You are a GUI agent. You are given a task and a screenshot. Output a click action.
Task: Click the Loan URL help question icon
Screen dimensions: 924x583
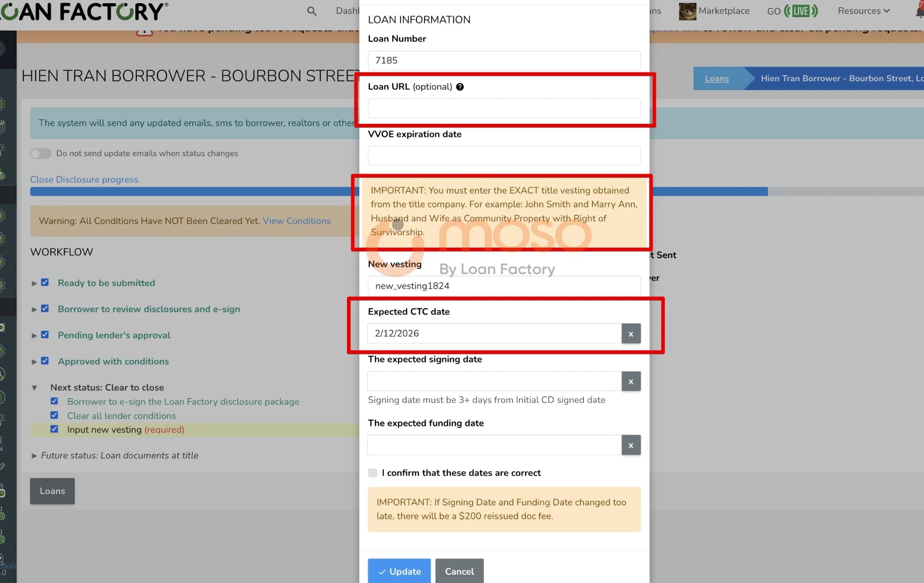coord(460,87)
